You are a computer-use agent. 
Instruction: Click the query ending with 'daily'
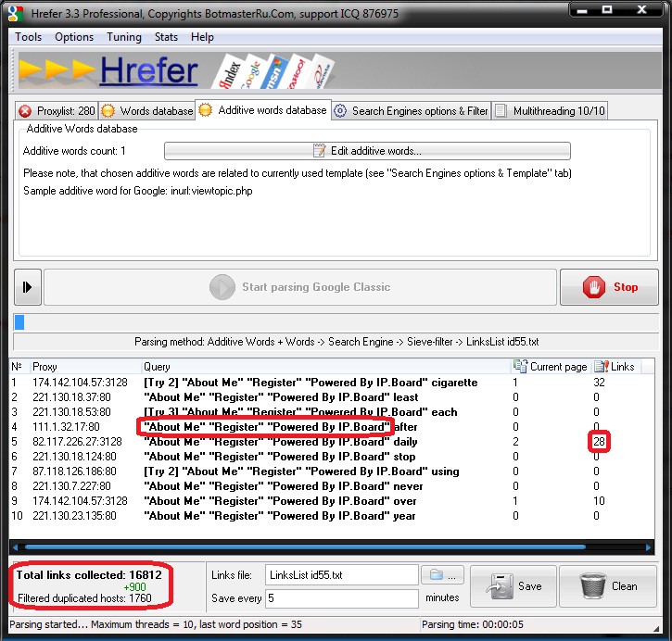tap(281, 442)
